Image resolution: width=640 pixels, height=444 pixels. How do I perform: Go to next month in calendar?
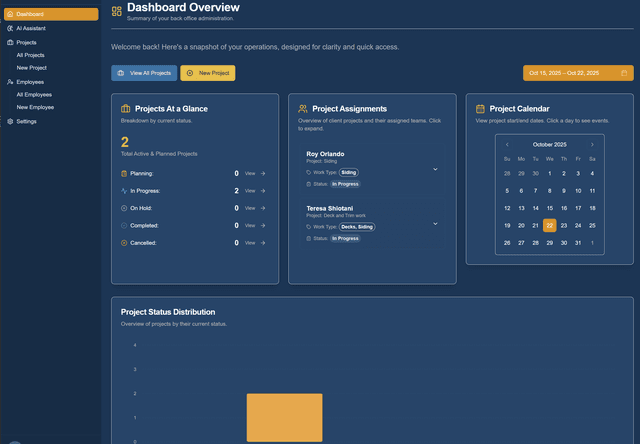592,144
